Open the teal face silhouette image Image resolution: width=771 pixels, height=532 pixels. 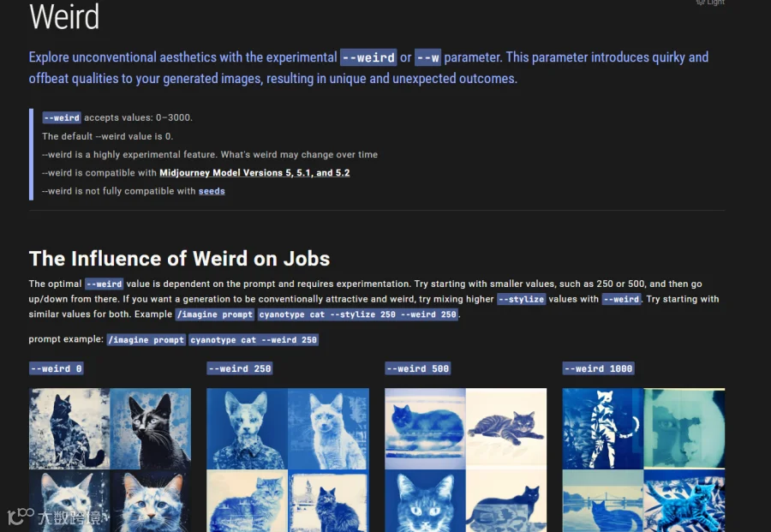click(684, 428)
